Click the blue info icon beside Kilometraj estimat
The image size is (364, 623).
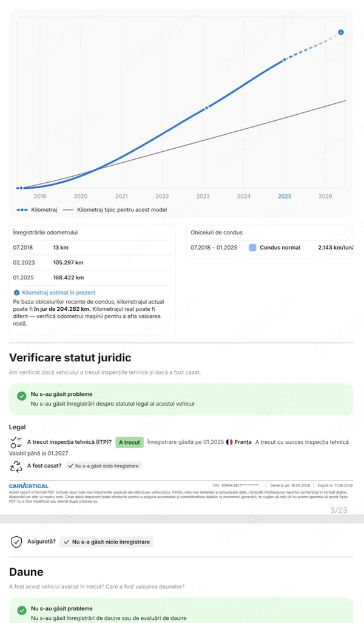coord(16,293)
